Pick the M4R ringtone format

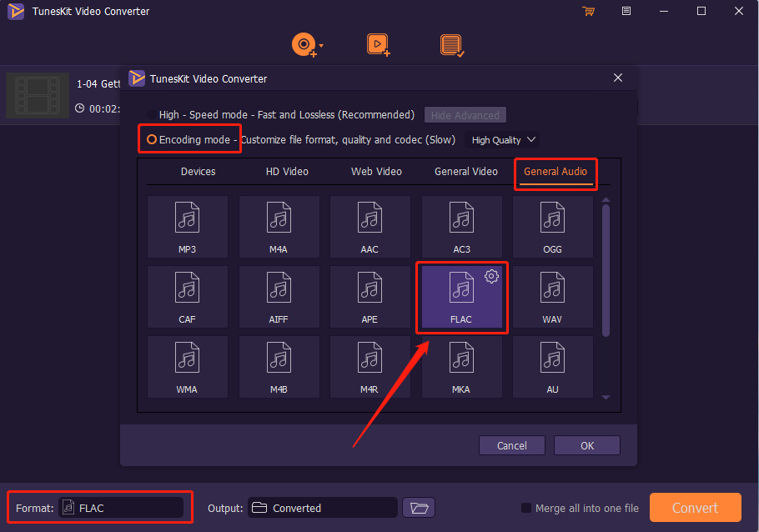[x=369, y=367]
